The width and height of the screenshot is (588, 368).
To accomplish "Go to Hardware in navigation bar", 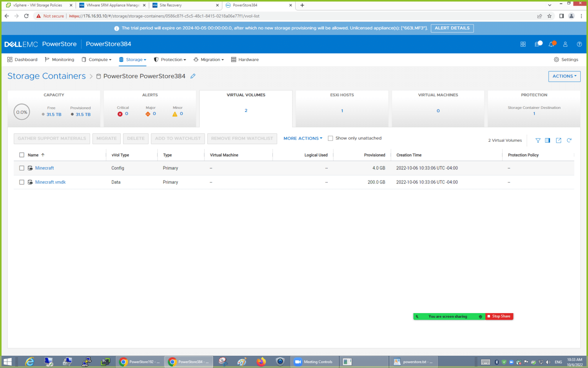I will [x=245, y=59].
